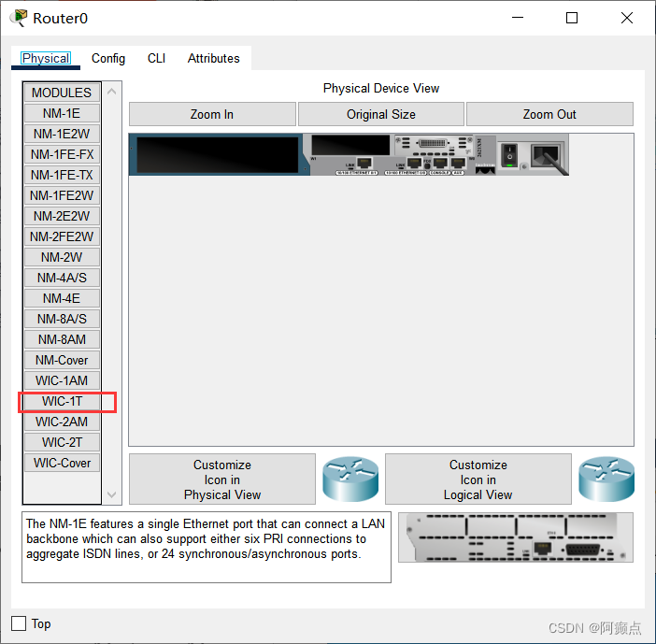This screenshot has height=644, width=656.
Task: Open the Config tab
Action: (108, 58)
